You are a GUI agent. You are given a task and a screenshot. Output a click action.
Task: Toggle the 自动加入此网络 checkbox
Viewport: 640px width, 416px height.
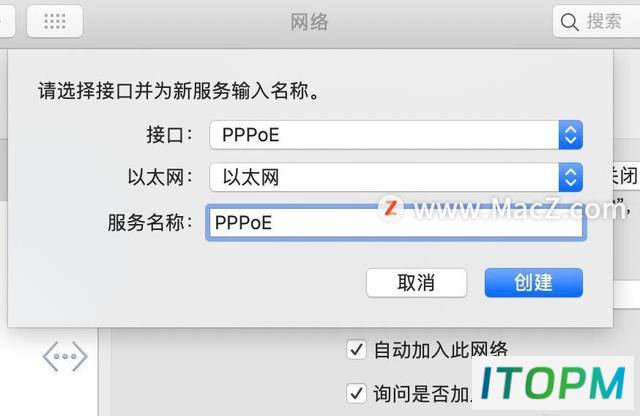[356, 350]
